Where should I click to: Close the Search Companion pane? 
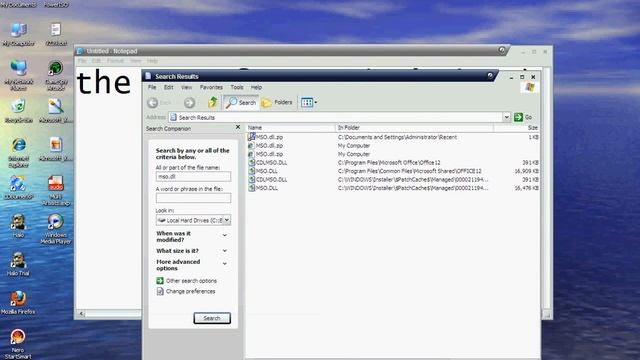click(x=238, y=127)
